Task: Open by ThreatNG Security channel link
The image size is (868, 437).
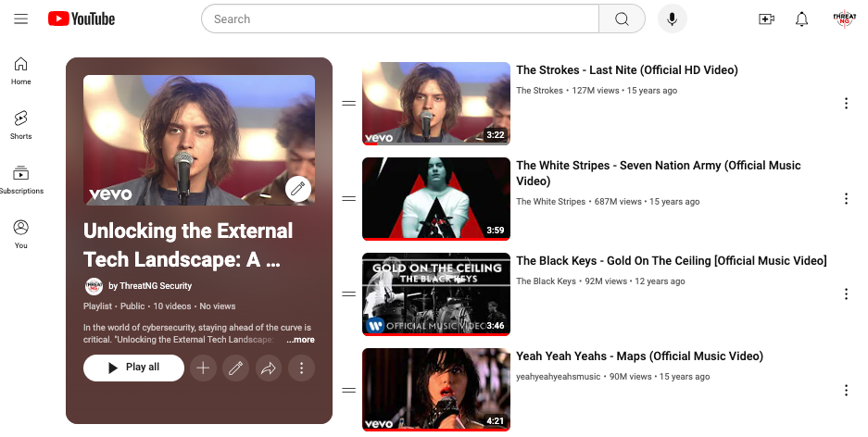Action: click(150, 286)
